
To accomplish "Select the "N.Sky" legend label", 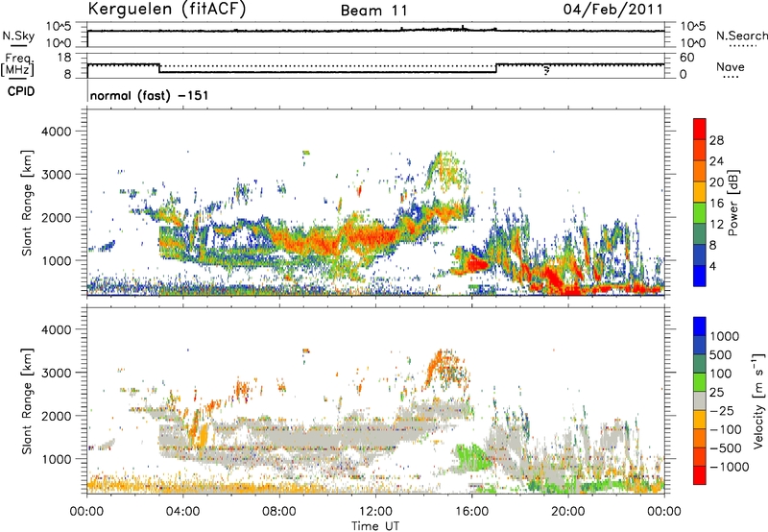I will [x=18, y=36].
